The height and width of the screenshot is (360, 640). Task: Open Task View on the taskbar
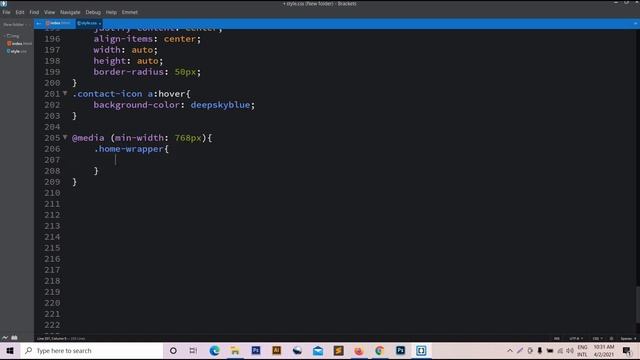click(x=193, y=351)
